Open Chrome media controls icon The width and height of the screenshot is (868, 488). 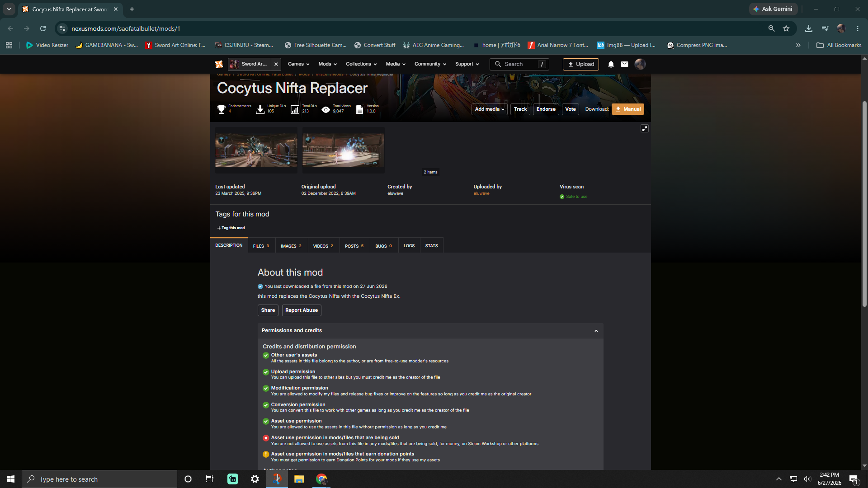pos(825,28)
